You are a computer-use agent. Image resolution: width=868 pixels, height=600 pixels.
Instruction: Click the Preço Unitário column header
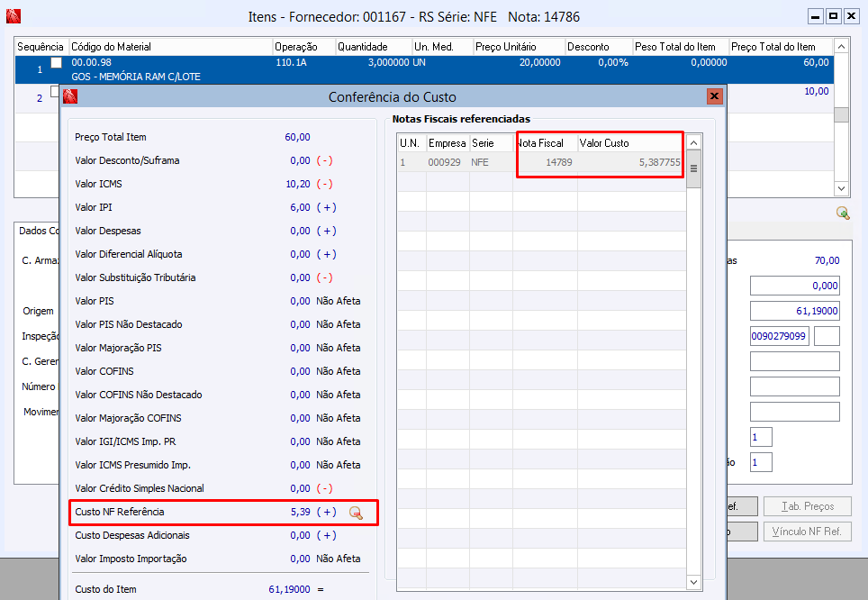[519, 47]
